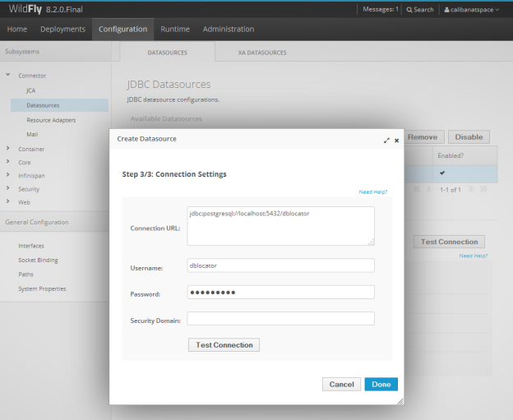The height and width of the screenshot is (420, 513).
Task: Open the Deployments top menu
Action: click(62, 30)
